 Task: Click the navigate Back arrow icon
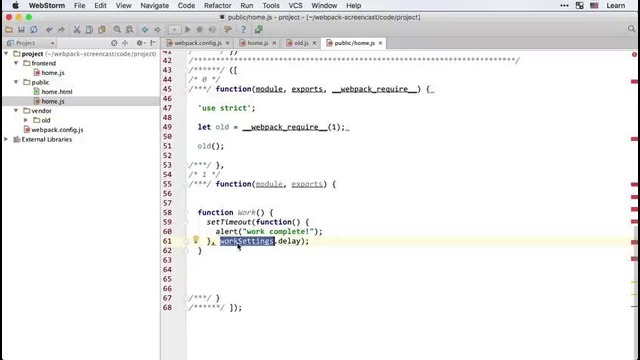tap(145, 30)
